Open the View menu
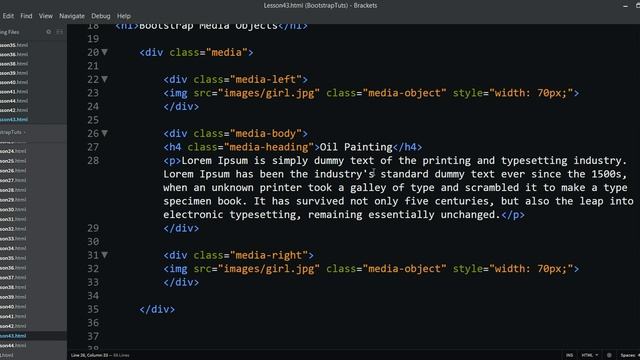This screenshot has height=360, width=640. [x=46, y=16]
